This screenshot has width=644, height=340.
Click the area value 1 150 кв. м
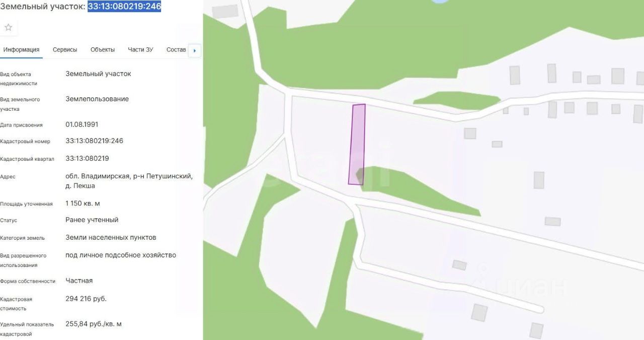(83, 203)
